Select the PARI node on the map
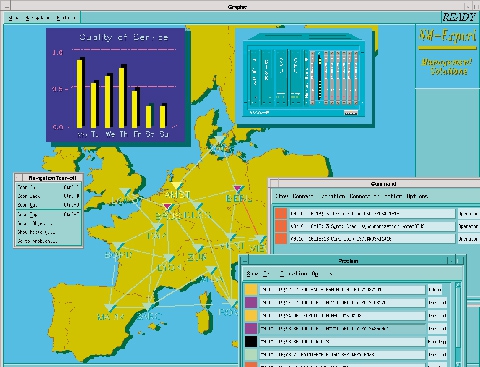This screenshot has height=367, width=480. [158, 228]
